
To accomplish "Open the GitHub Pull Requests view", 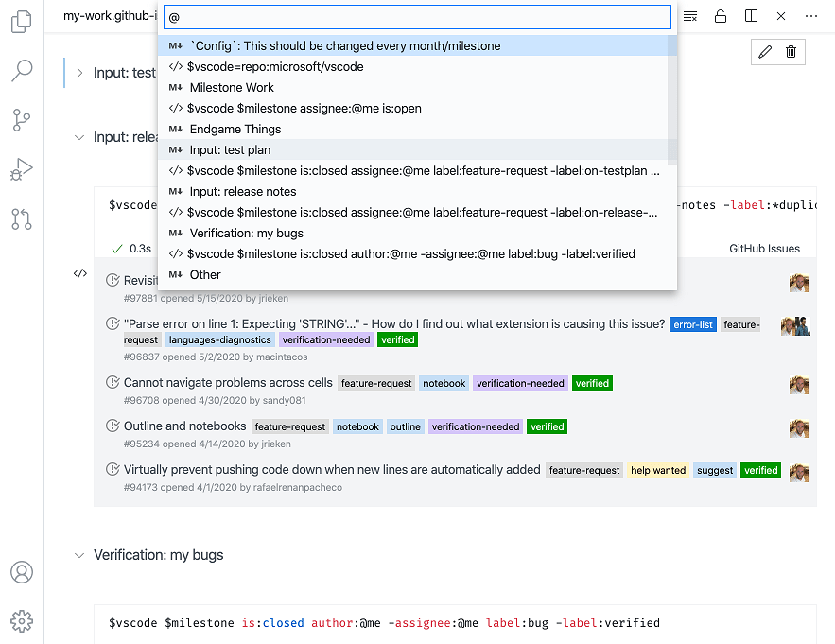I will tap(22, 220).
